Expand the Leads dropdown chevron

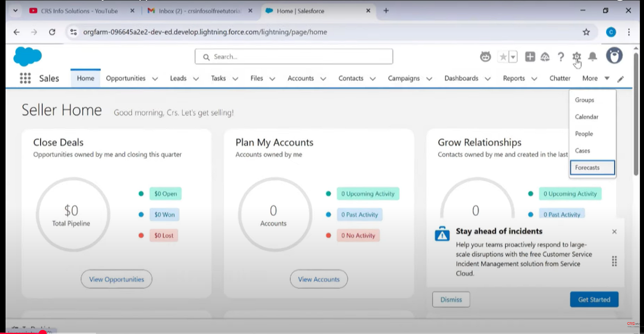(x=196, y=79)
